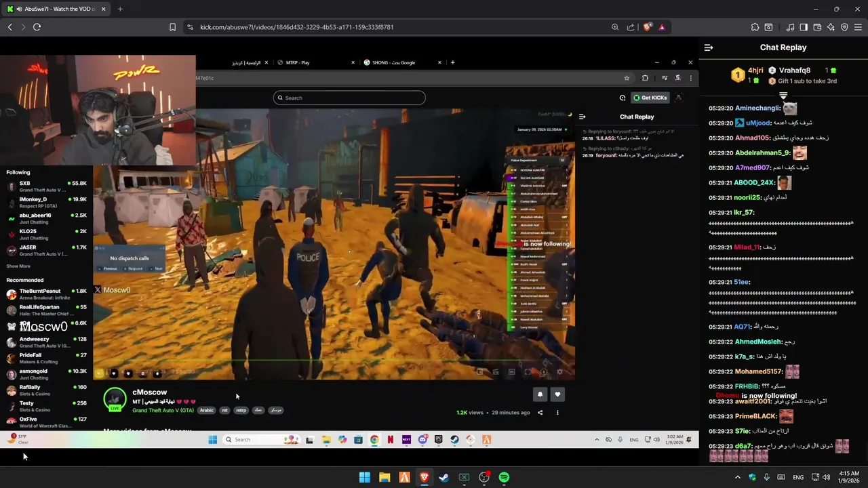Bookmark this page using bookmark icon
868x488 pixels.
[x=172, y=27]
